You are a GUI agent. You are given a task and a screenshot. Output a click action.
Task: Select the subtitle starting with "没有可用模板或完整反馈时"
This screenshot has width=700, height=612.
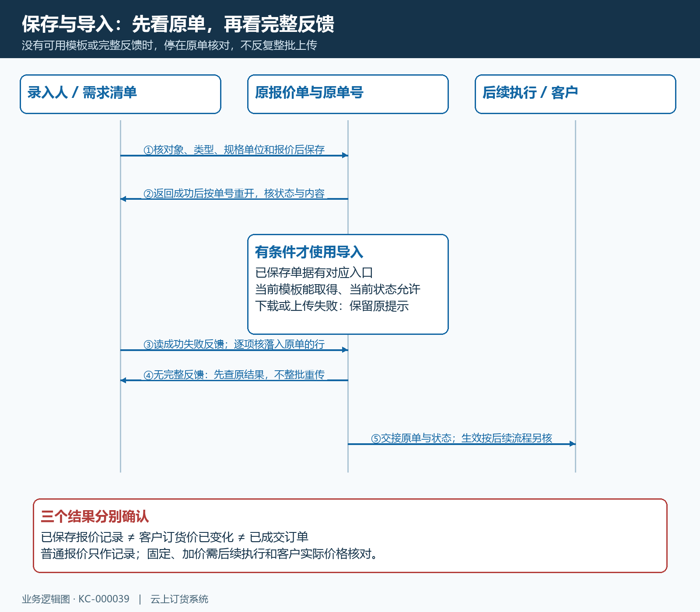tap(169, 45)
